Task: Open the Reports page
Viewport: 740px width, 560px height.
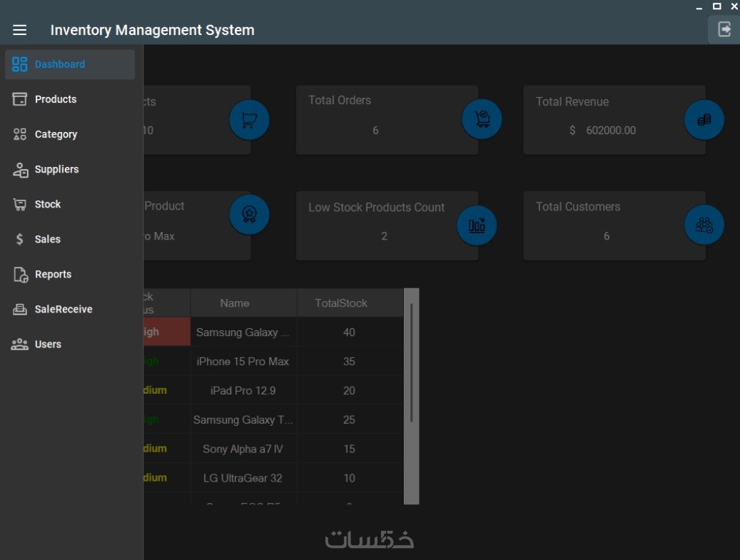Action: 70,274
